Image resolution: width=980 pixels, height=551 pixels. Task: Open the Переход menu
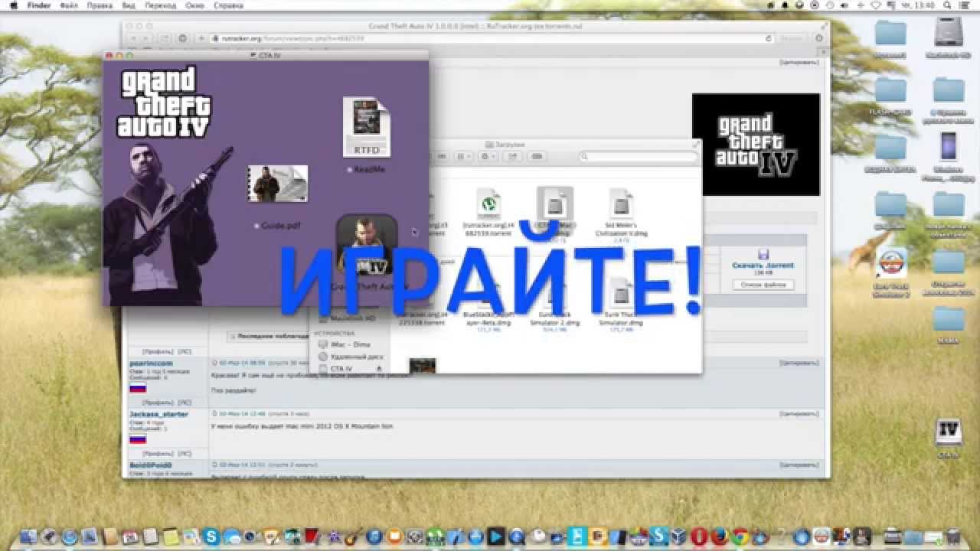coord(160,5)
